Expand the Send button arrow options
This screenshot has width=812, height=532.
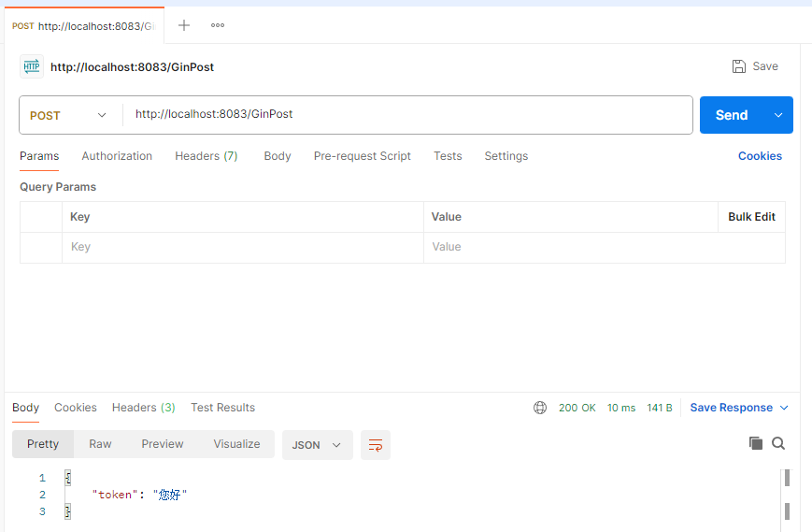click(x=777, y=115)
